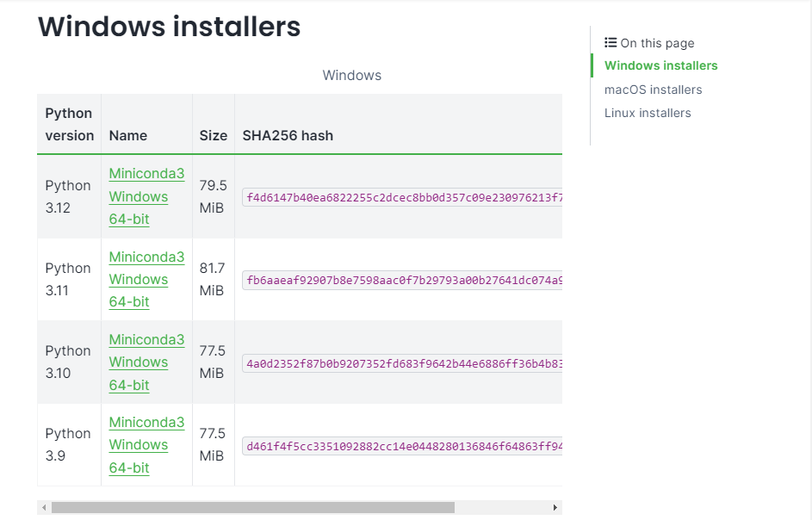Click the Windows installers page heading

(x=169, y=27)
